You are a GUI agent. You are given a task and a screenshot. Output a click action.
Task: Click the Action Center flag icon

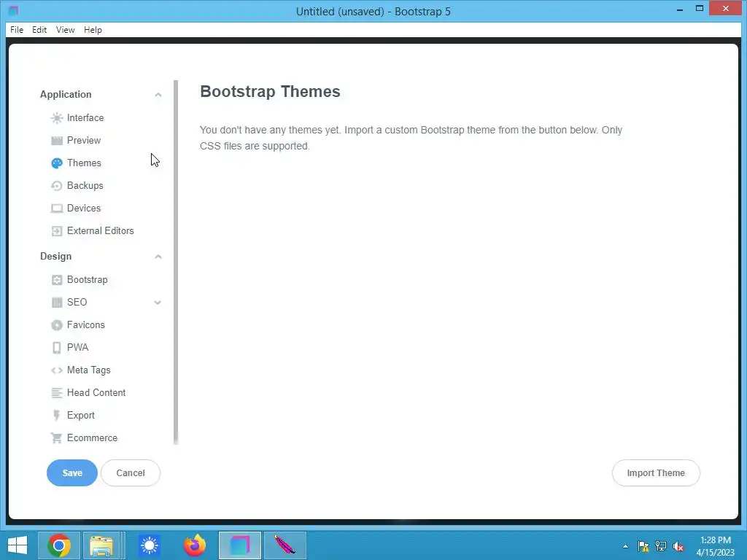click(643, 547)
